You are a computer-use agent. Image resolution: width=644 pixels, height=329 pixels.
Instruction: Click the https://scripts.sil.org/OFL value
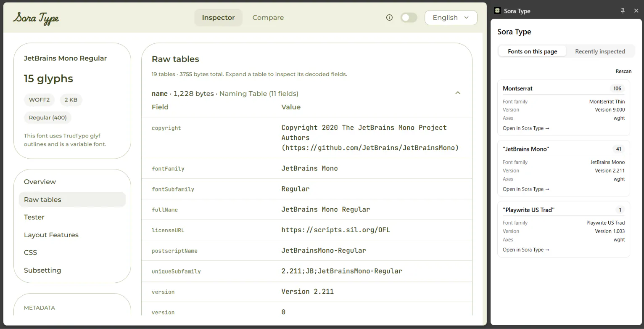tap(336, 230)
